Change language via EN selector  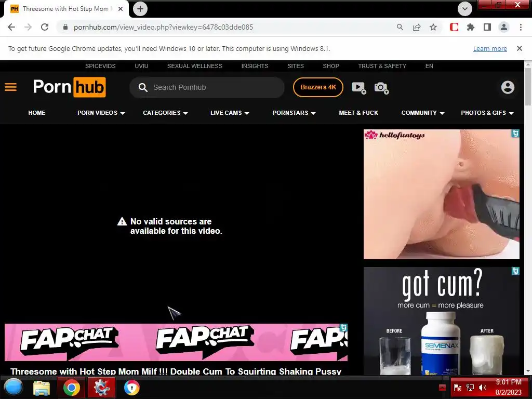pos(429,66)
